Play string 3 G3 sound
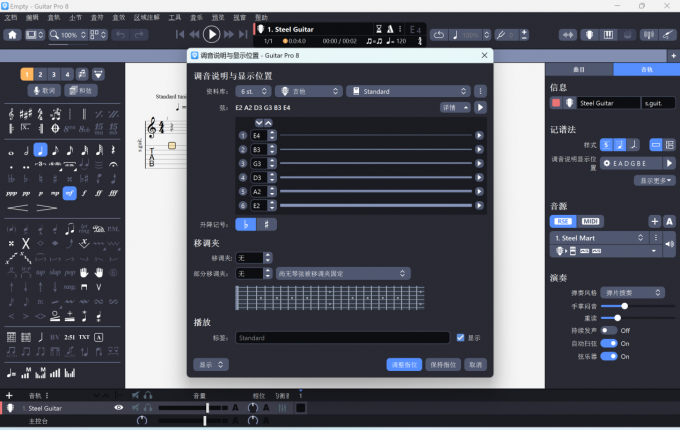Image resolution: width=680 pixels, height=430 pixels. 479,163
